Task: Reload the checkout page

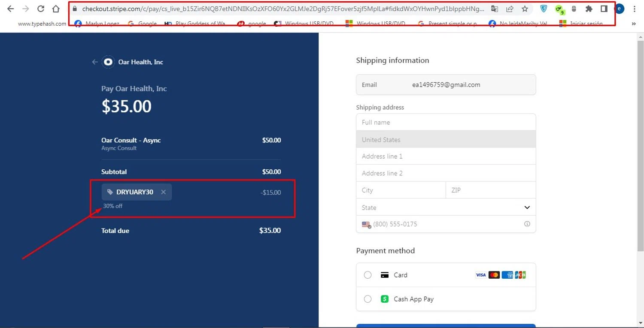Action: tap(41, 9)
